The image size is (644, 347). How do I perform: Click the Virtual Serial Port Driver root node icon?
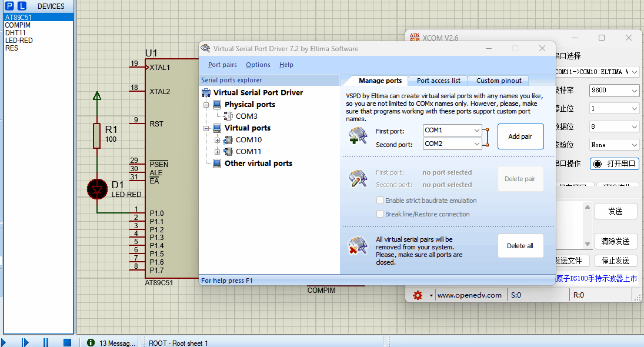[x=206, y=93]
